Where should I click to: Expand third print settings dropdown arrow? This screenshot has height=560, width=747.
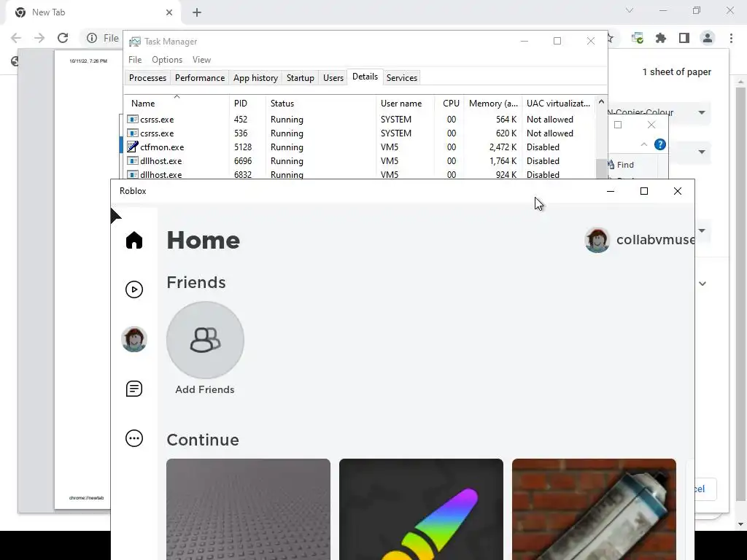(x=702, y=230)
